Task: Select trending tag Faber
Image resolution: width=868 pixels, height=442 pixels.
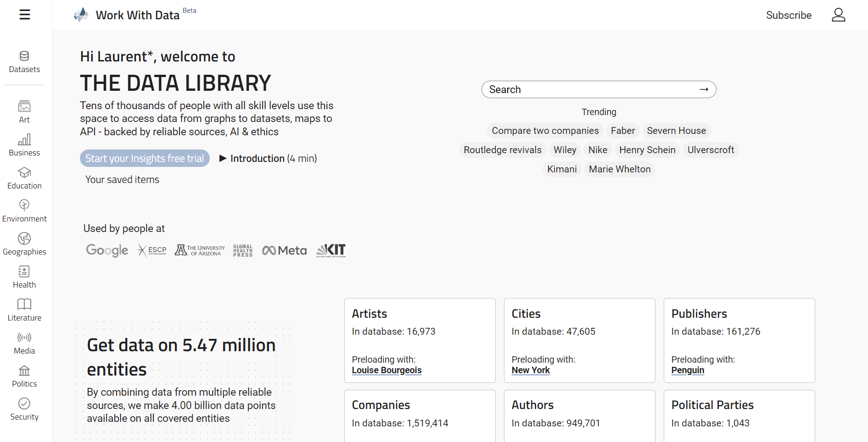Action: 623,131
